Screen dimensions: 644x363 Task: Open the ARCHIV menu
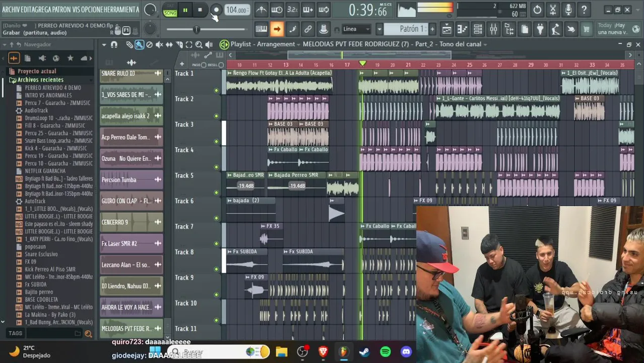(x=11, y=10)
